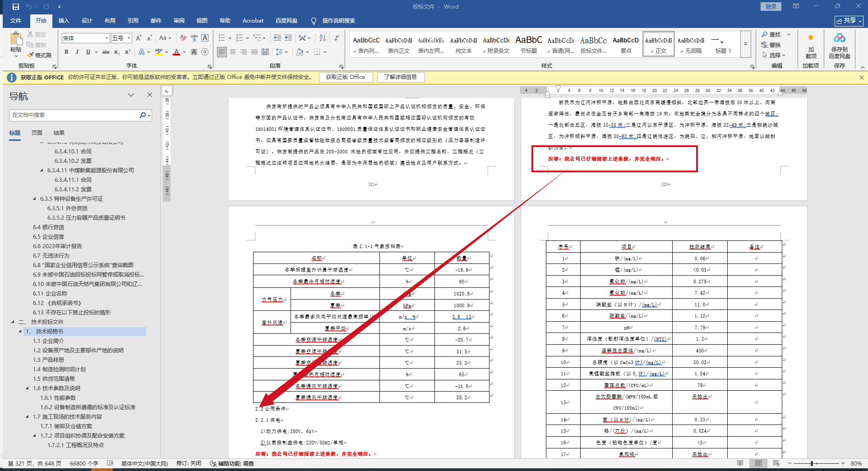Image resolution: width=868 pixels, height=471 pixels.
Task: Click the 登录 sign-in button
Action: [771, 6]
